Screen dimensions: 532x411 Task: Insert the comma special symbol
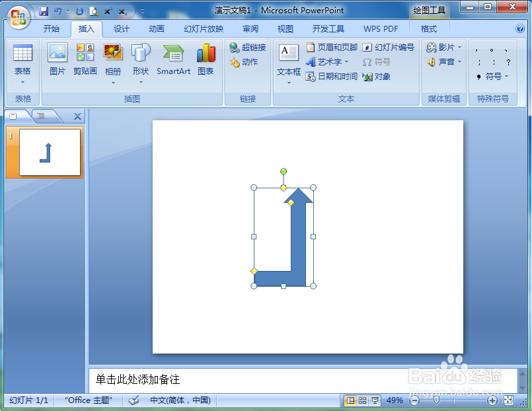476,50
